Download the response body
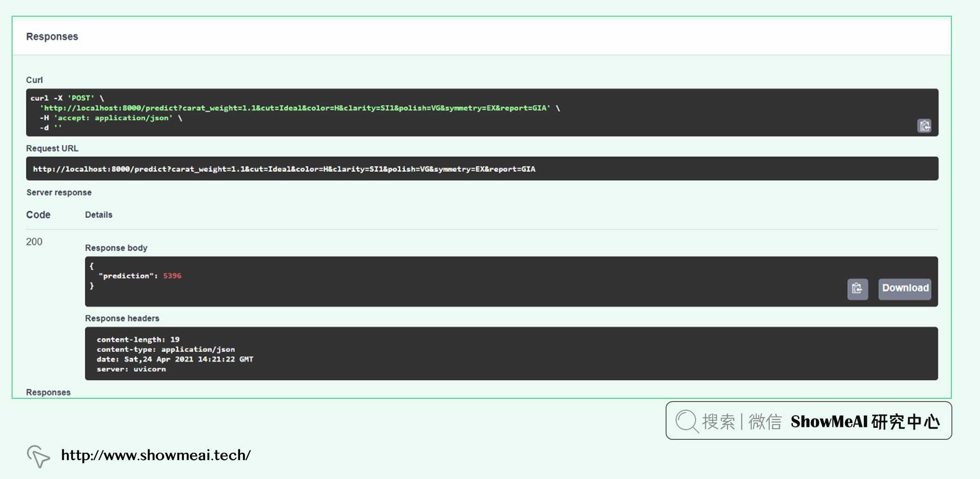 (x=905, y=289)
